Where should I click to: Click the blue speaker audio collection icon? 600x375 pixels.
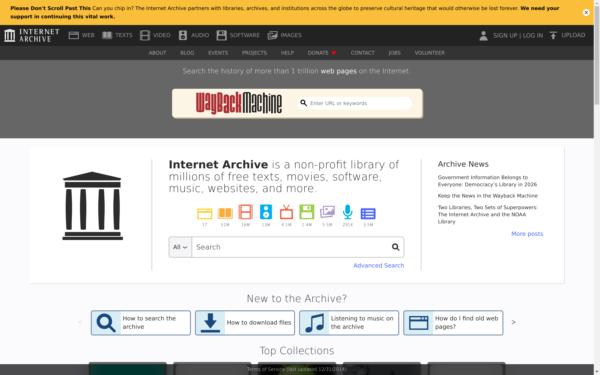click(266, 212)
